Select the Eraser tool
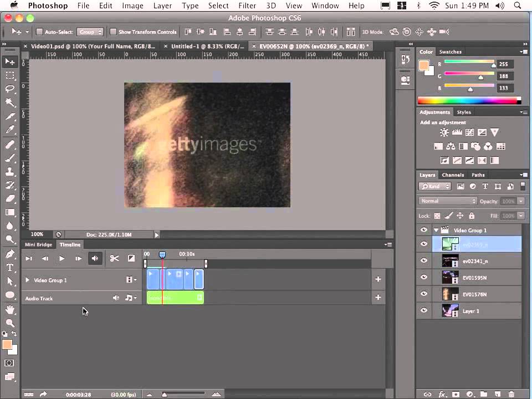This screenshot has height=399, width=532. (x=10, y=198)
